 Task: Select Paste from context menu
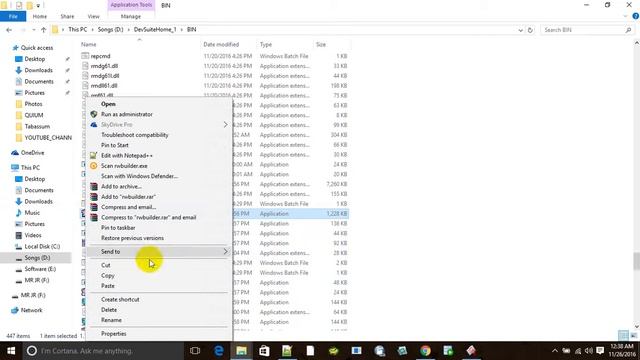coord(108,286)
